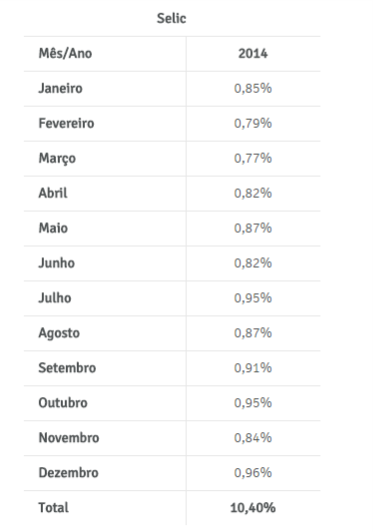Click the Selic table title
The height and width of the screenshot is (532, 373).
171,18
